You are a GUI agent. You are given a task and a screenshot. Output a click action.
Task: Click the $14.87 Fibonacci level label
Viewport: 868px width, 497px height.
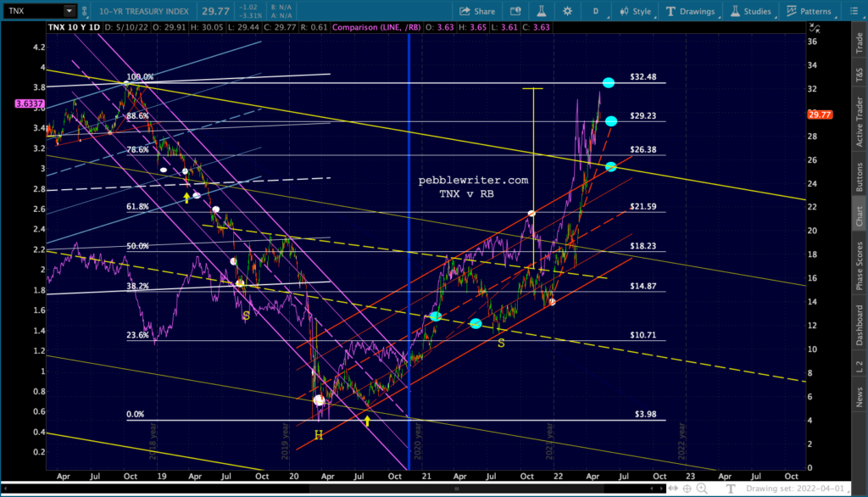tap(643, 286)
